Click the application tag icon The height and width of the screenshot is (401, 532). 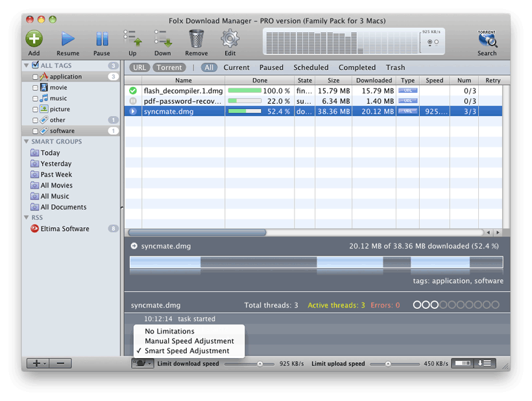(43, 77)
